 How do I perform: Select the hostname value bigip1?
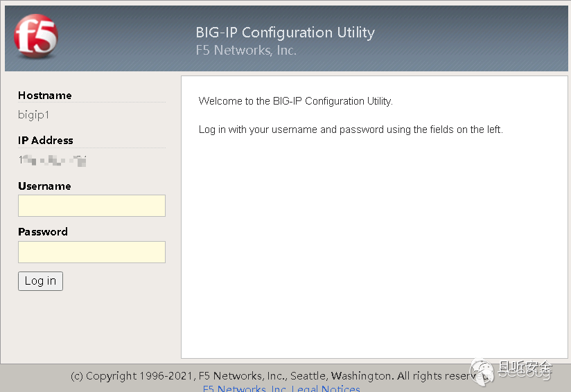click(33, 115)
